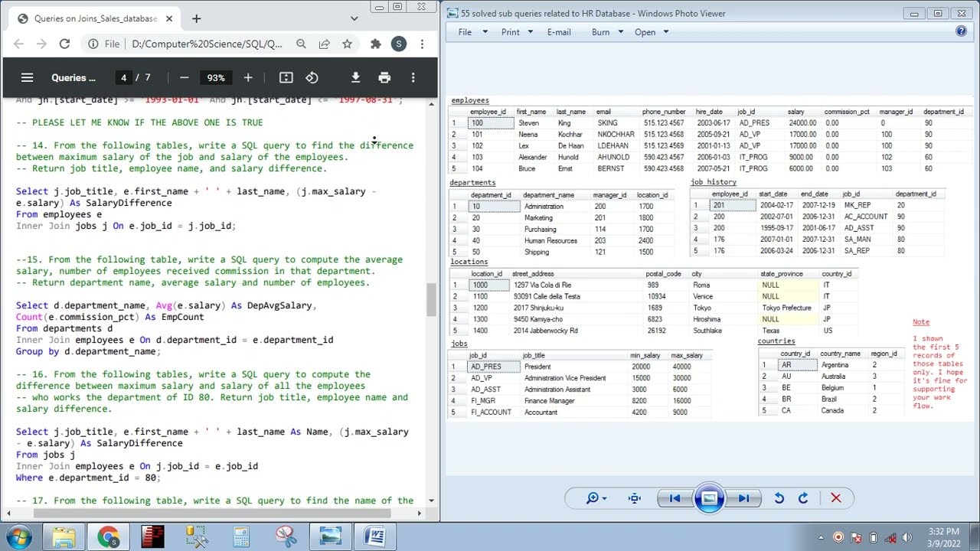Click Chrome address bar URL
The height and width of the screenshot is (551, 980).
(207, 44)
